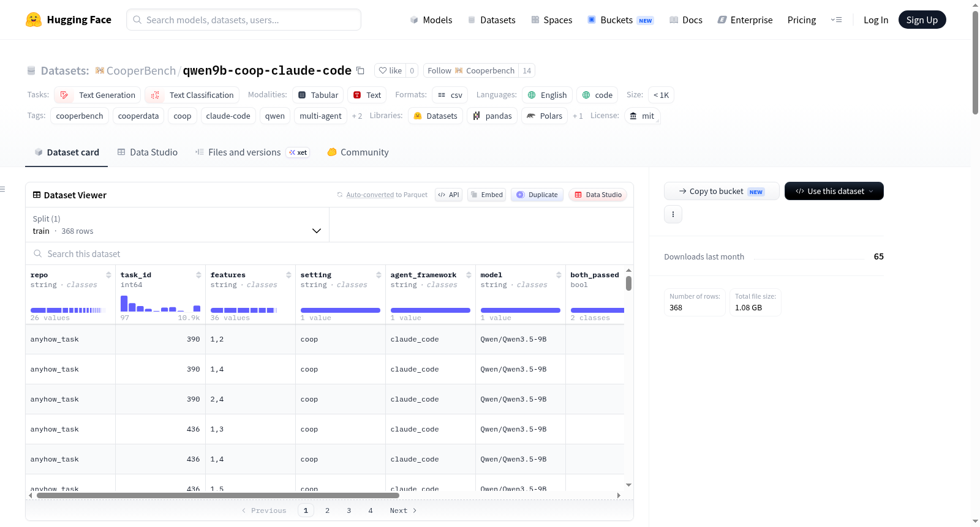The width and height of the screenshot is (980, 527).
Task: Switch to the Dataset card tab
Action: [x=67, y=152]
